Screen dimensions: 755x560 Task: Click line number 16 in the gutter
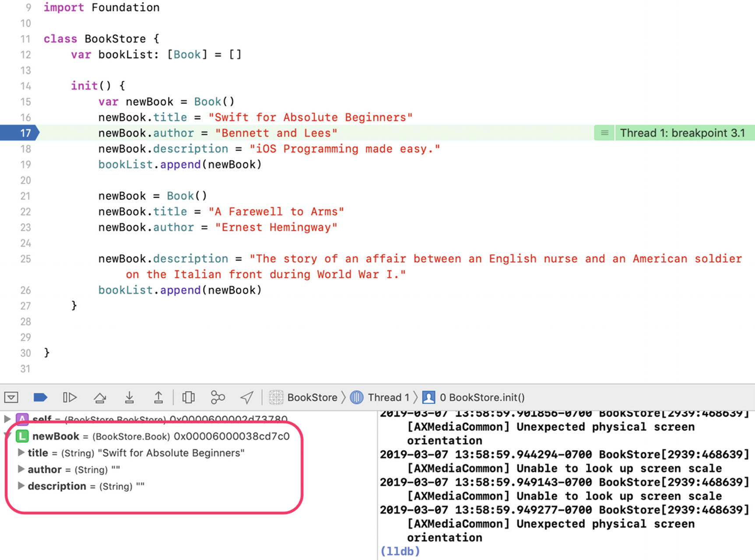[x=25, y=117]
